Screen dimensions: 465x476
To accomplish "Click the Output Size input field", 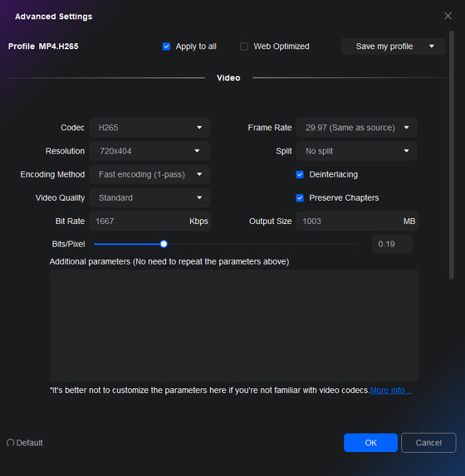I will pos(357,221).
